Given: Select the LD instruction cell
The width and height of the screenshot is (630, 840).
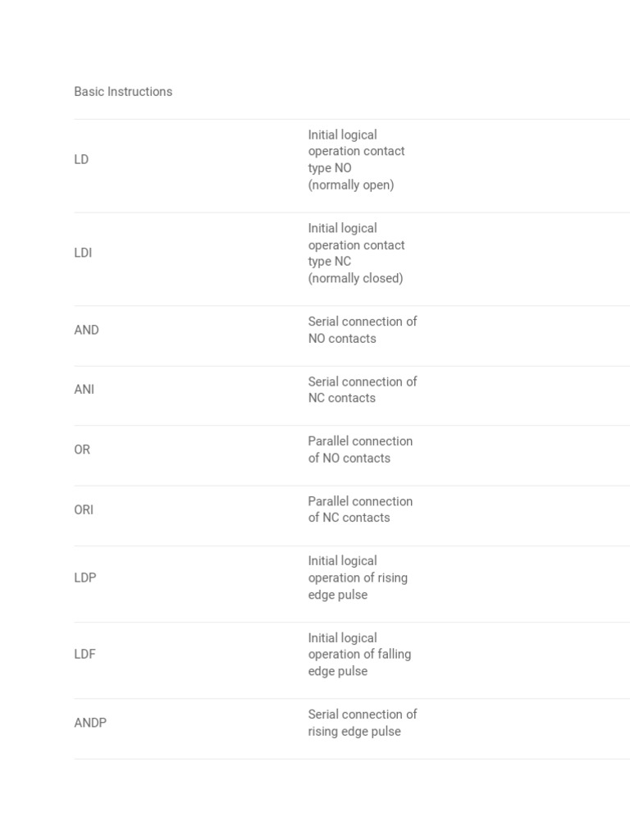Looking at the screenshot, I should 81,160.
